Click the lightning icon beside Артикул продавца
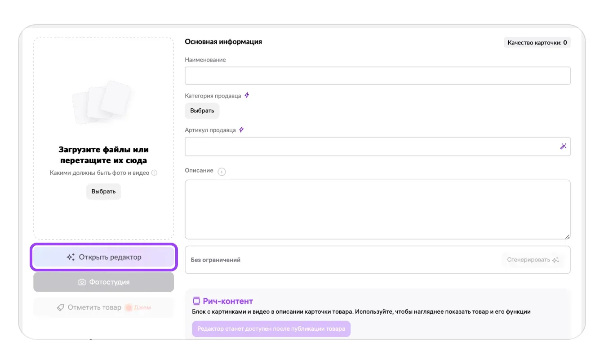The width and height of the screenshot is (604, 364). click(241, 130)
